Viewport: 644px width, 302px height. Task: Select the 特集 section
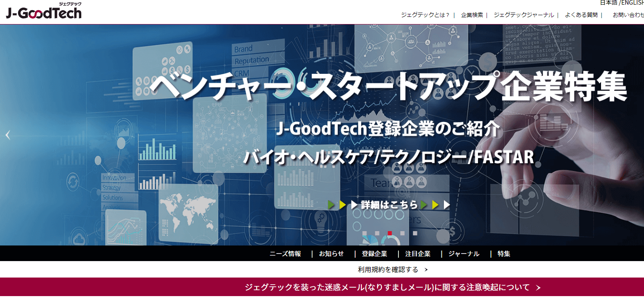click(503, 253)
